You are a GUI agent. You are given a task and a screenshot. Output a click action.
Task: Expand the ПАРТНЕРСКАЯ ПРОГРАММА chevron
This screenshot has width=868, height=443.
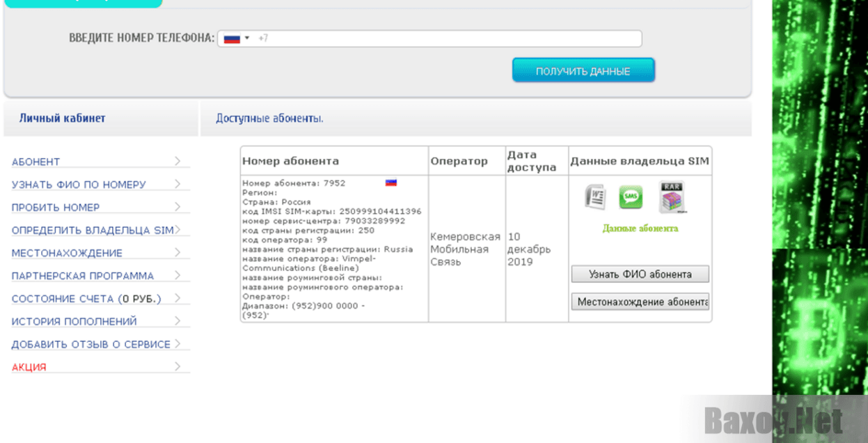point(177,276)
